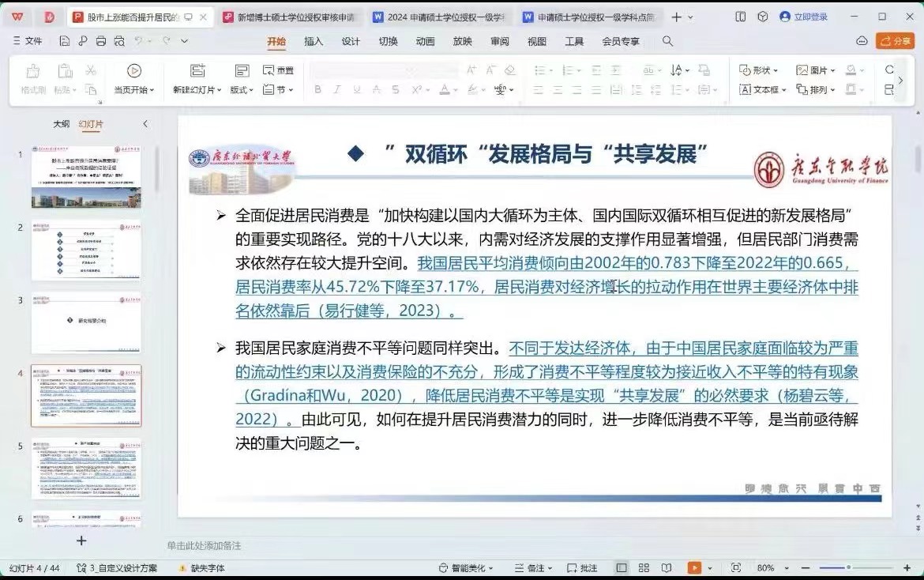Switch to the 动画 ribbon tab

(x=425, y=41)
